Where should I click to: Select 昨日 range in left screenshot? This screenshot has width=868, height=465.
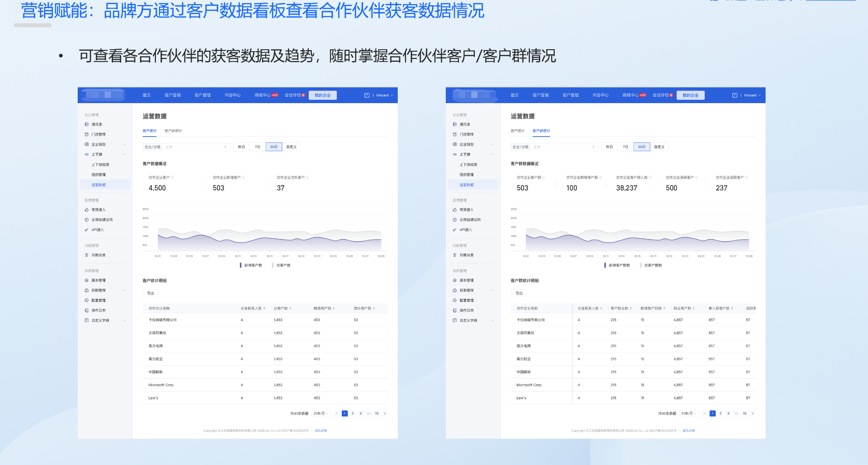click(241, 147)
